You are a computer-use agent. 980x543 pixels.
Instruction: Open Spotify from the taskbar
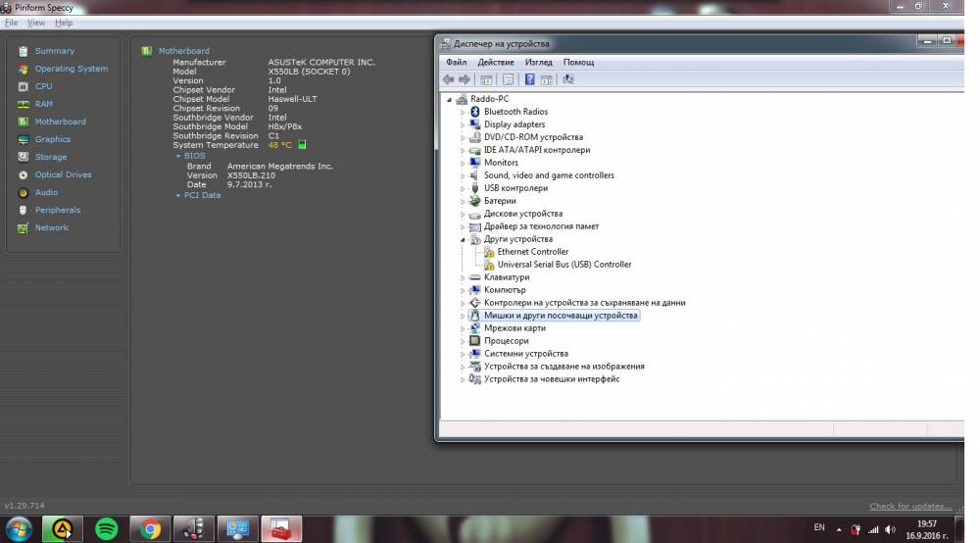click(x=106, y=529)
